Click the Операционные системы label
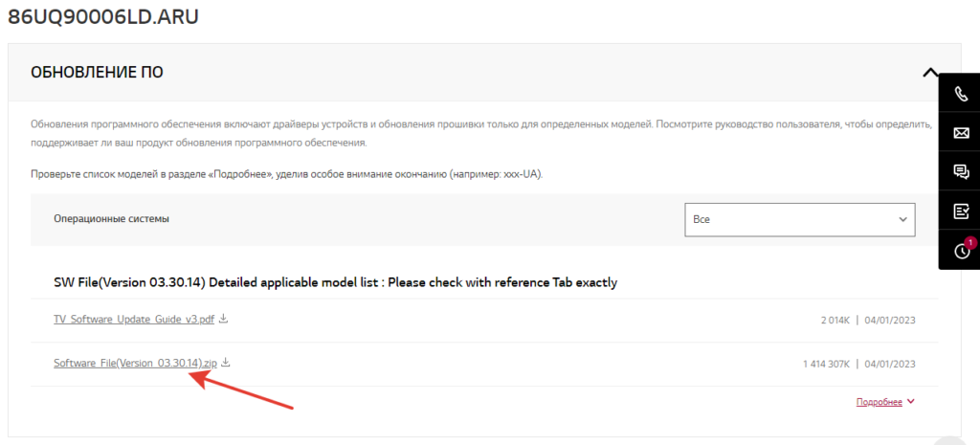The height and width of the screenshot is (445, 980). coord(113,219)
